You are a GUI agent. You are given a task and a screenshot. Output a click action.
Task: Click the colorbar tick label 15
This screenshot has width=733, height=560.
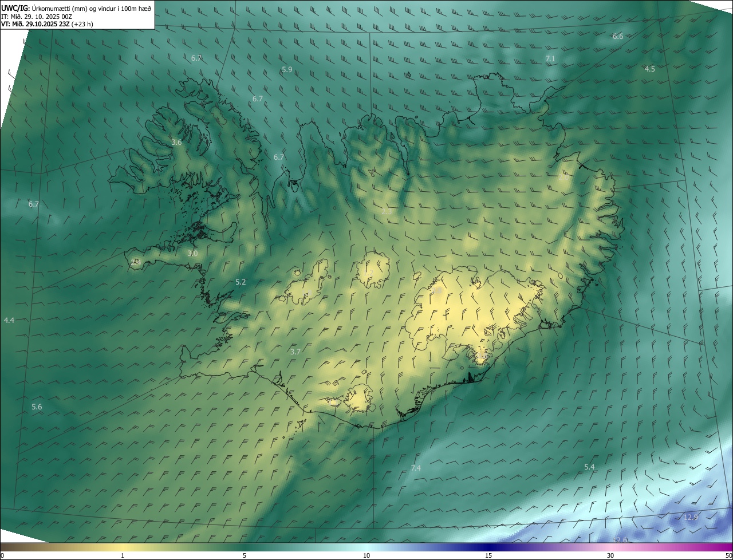pyautogui.click(x=488, y=556)
